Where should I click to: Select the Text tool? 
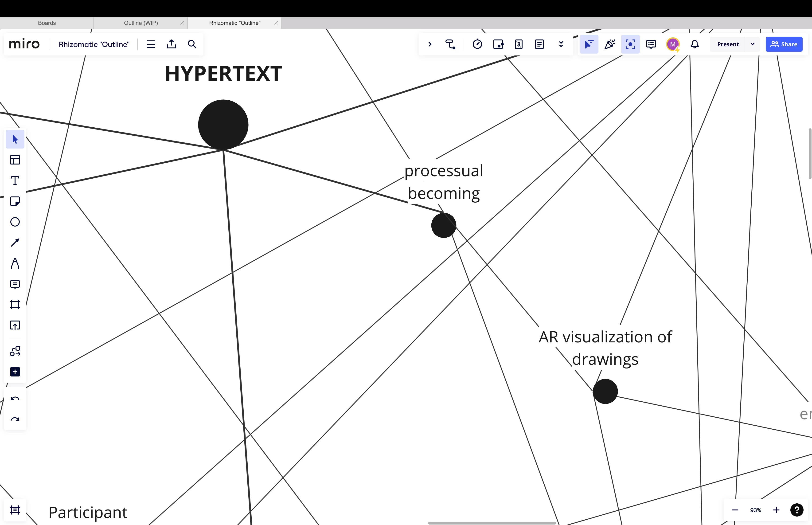click(x=15, y=181)
